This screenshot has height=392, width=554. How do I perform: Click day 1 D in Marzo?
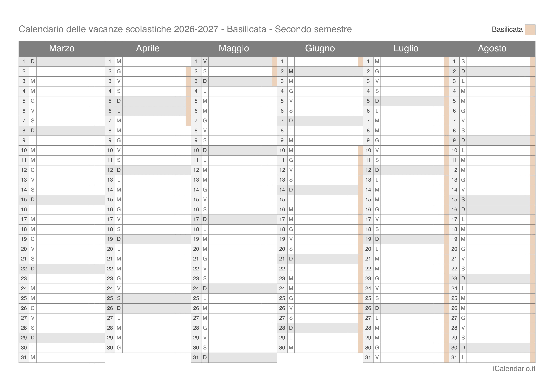pyautogui.click(x=62, y=62)
